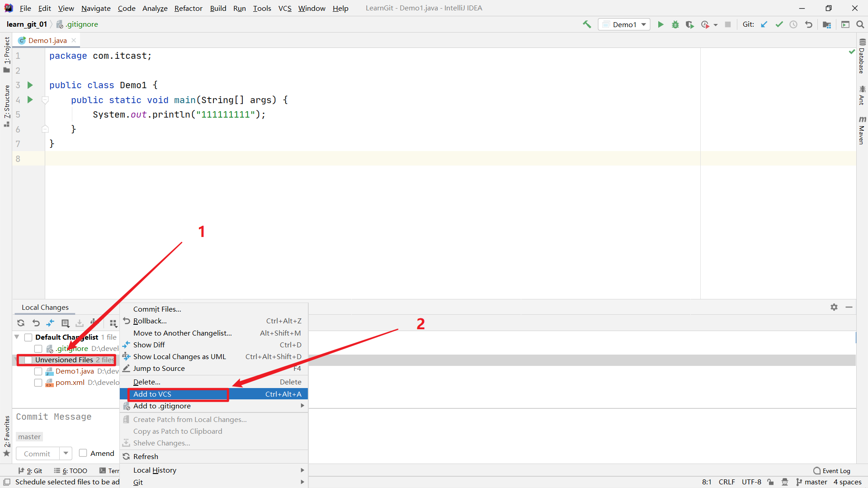
Task: Fold the main method at line 4
Action: pos(45,100)
